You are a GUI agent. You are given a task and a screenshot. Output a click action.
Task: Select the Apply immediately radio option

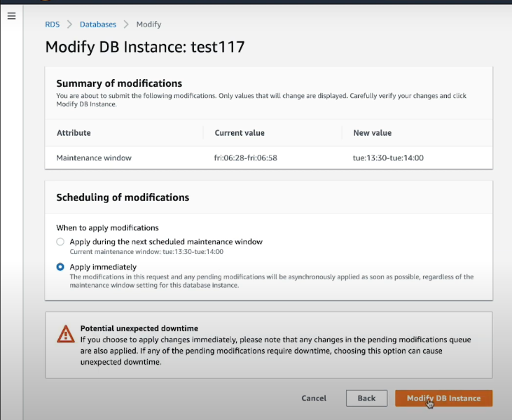coord(60,267)
